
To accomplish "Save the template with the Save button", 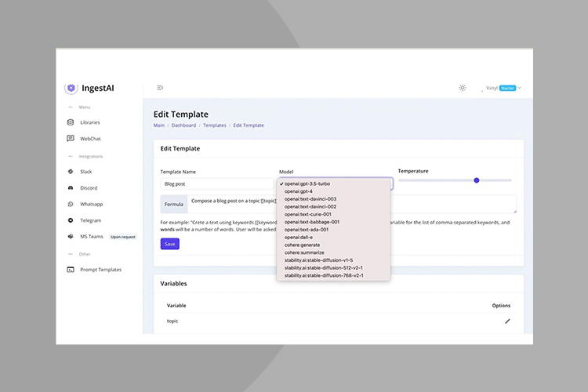I will pos(170,244).
